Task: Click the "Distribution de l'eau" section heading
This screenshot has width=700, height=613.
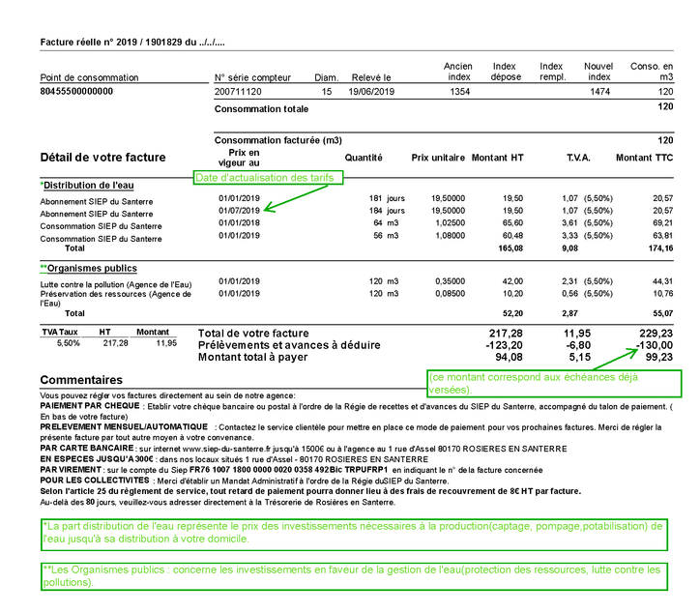Action: click(88, 185)
